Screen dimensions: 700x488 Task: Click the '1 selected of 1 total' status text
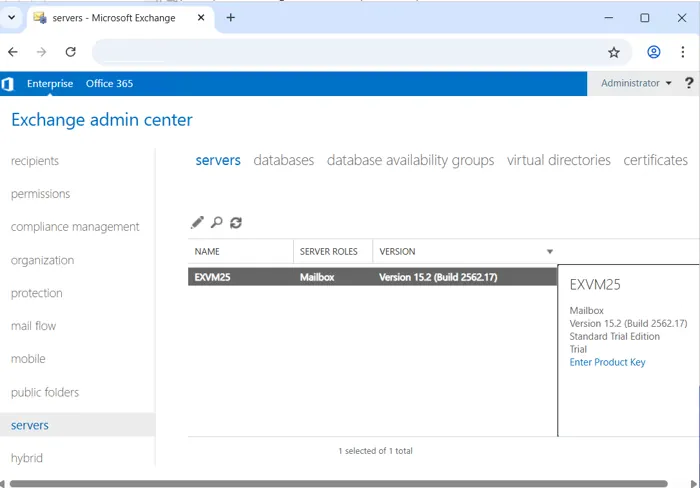(x=375, y=451)
